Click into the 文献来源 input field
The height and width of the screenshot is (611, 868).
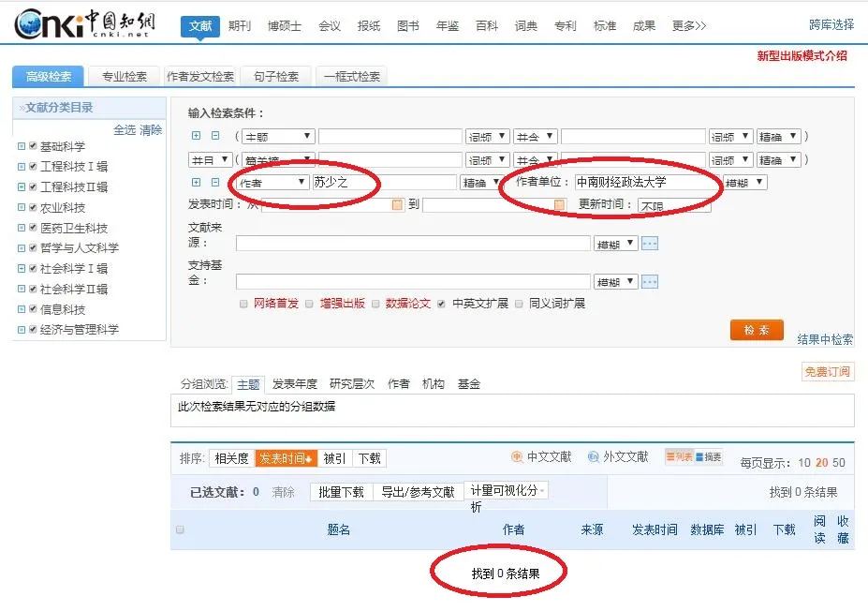(413, 244)
